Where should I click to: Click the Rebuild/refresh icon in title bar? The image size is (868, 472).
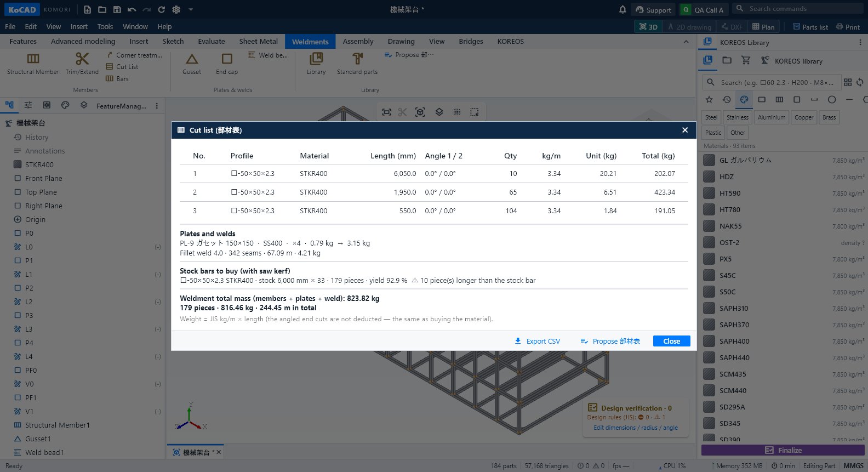tap(162, 9)
